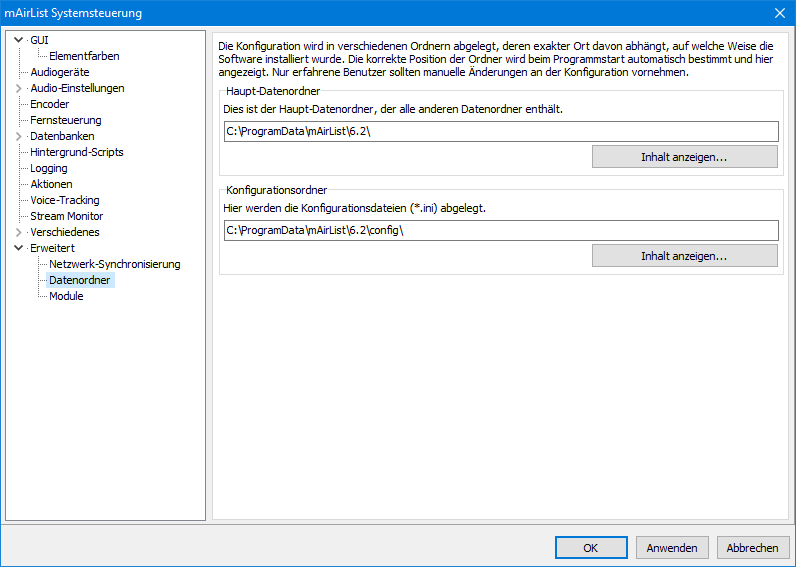Image resolution: width=796 pixels, height=567 pixels.
Task: Collapse the GUI tree node
Action: click(x=19, y=40)
